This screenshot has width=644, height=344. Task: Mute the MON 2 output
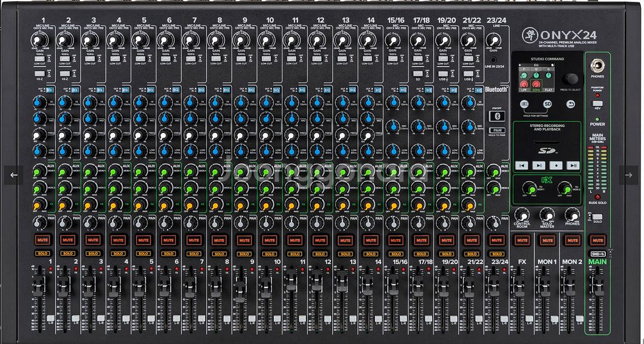pos(572,240)
